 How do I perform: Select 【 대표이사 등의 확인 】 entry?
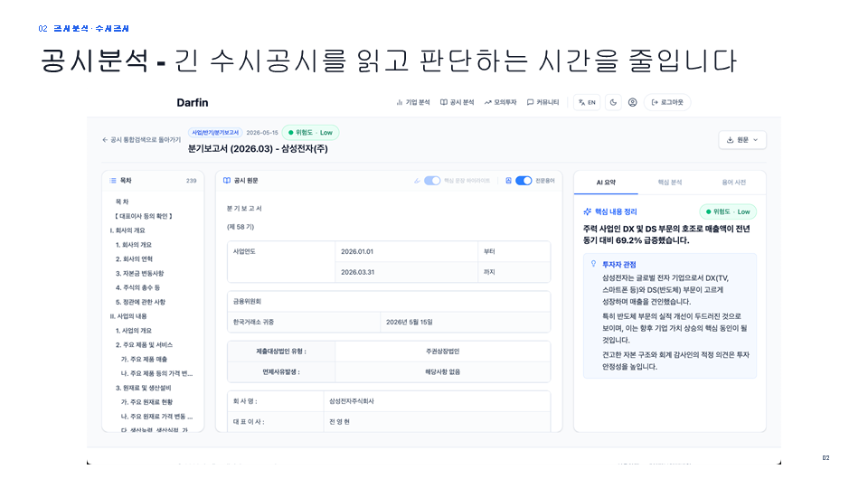pyautogui.click(x=144, y=216)
